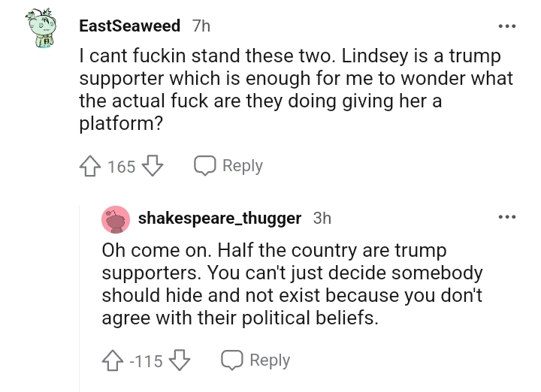This screenshot has height=392, width=541.
Task: Open EastSeaweed's user profile
Action: (130, 26)
